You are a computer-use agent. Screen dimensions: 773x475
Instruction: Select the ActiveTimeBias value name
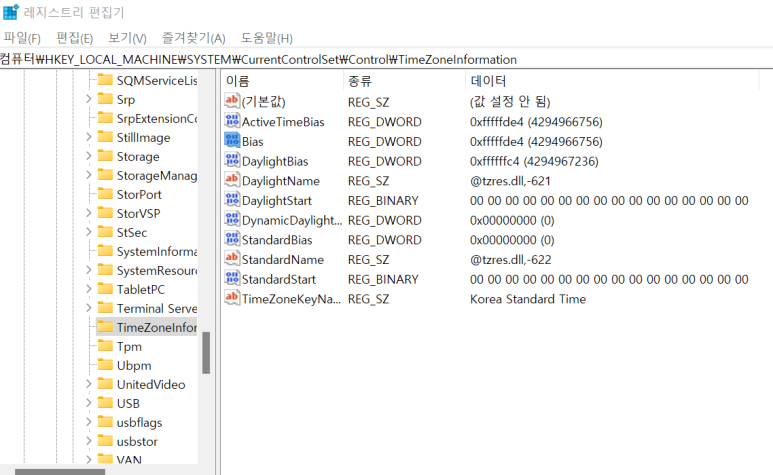tap(283, 122)
